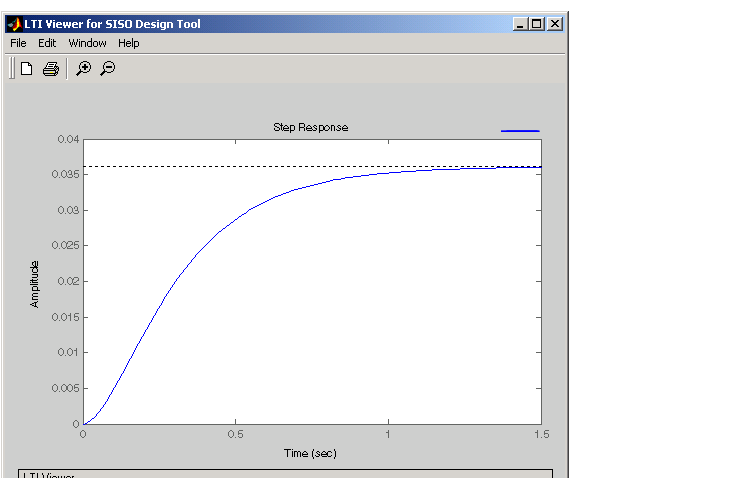Screen dimensions: 750x478
Task: Click the blue step response curve
Action: [197, 254]
